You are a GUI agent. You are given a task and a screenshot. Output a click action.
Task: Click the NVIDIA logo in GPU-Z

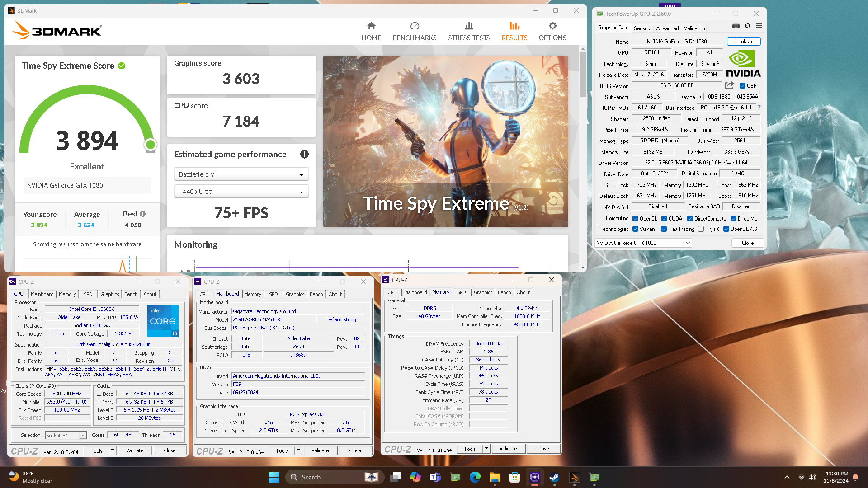pos(743,64)
